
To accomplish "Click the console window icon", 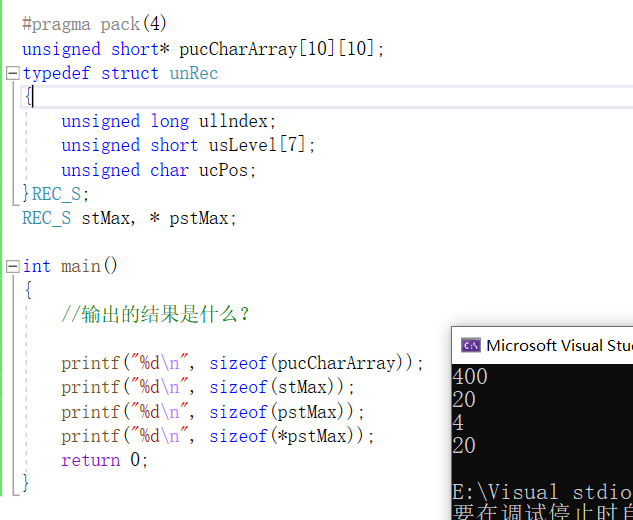I will 471,346.
